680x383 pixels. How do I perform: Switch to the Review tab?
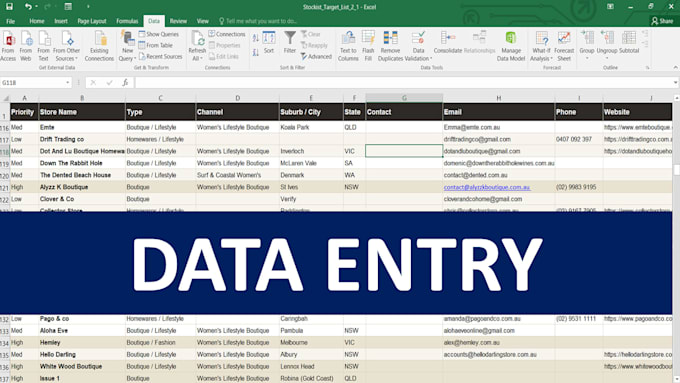178,21
